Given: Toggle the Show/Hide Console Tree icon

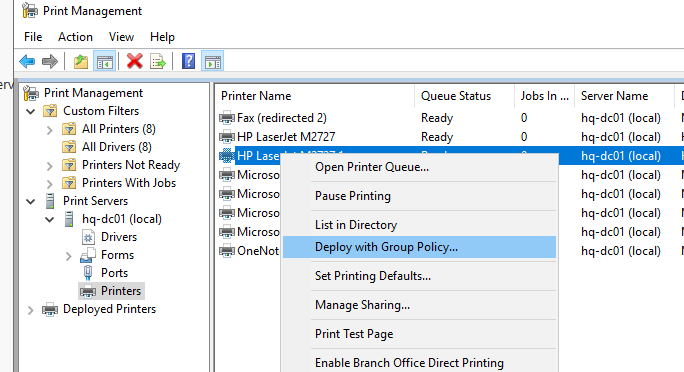Looking at the screenshot, I should coord(105,61).
